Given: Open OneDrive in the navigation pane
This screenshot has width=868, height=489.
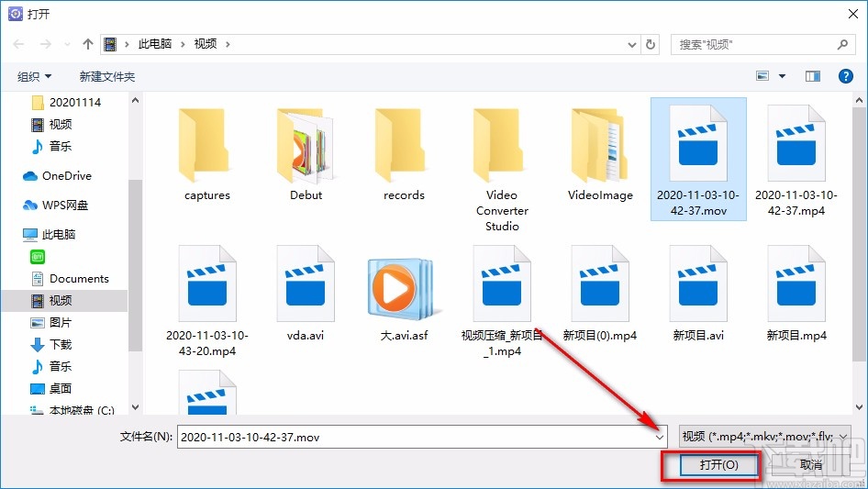Looking at the screenshot, I should coord(57,176).
